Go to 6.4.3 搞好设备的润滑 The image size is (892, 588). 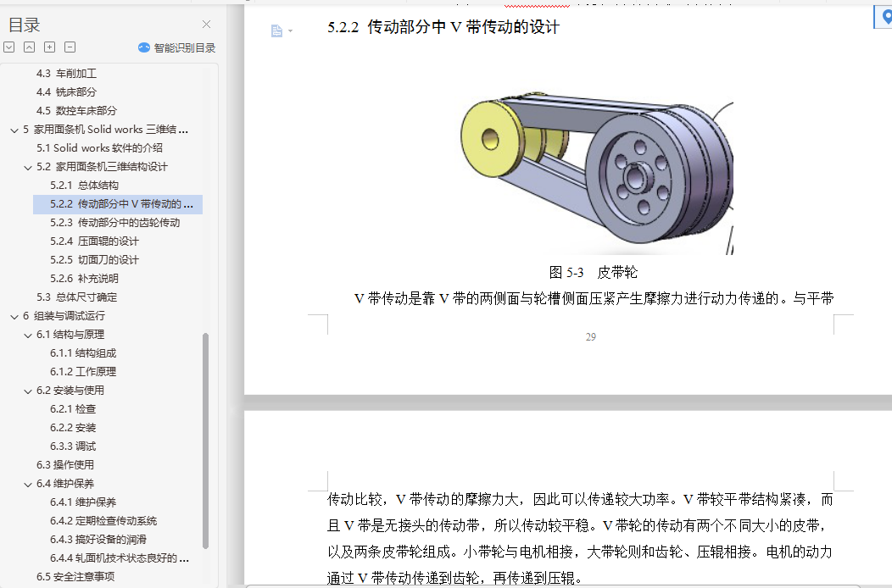(98, 540)
